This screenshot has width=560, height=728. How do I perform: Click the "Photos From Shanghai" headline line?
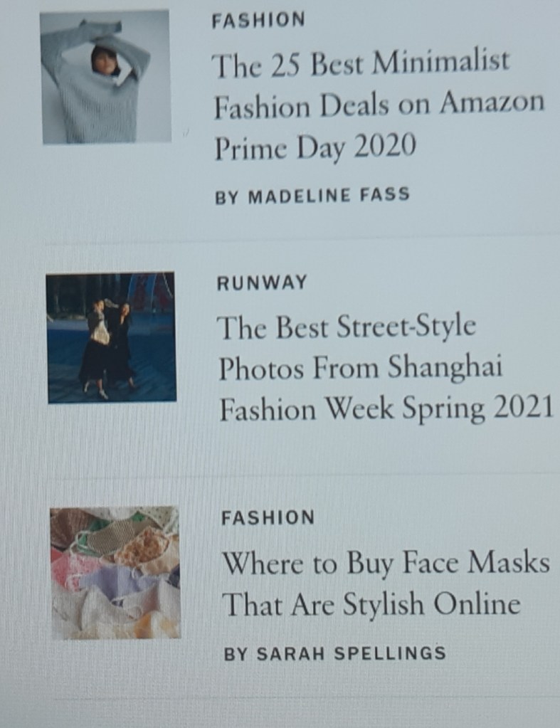(361, 368)
